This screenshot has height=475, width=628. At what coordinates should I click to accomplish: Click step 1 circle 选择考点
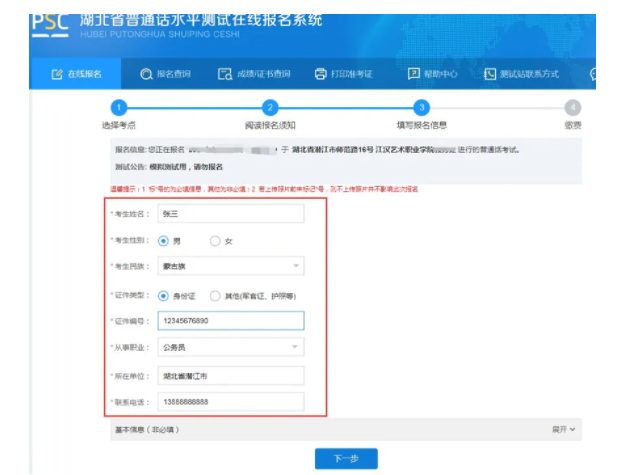tap(119, 108)
